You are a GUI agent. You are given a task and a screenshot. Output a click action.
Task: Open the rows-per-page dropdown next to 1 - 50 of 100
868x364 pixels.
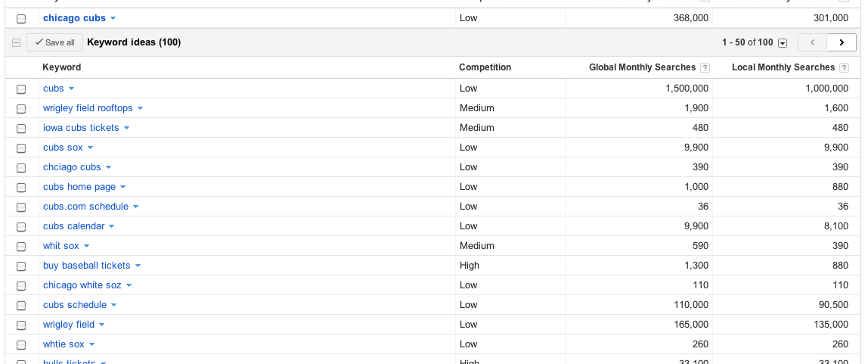(x=783, y=43)
